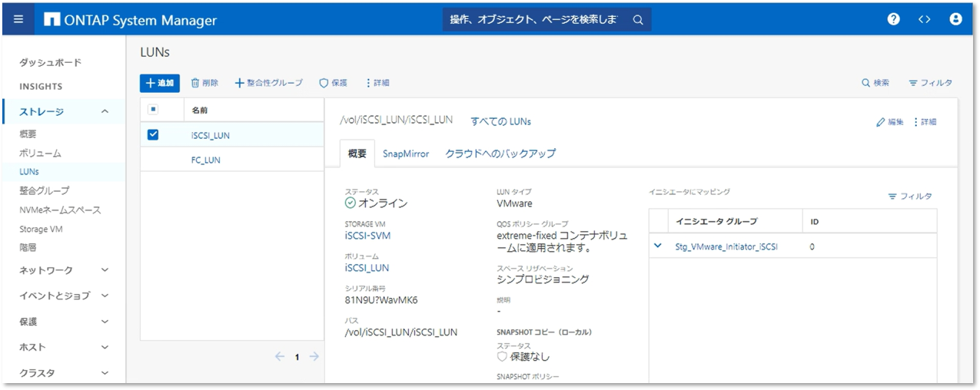
Task: Expand the ネットワーク sidebar section
Action: pos(105,270)
